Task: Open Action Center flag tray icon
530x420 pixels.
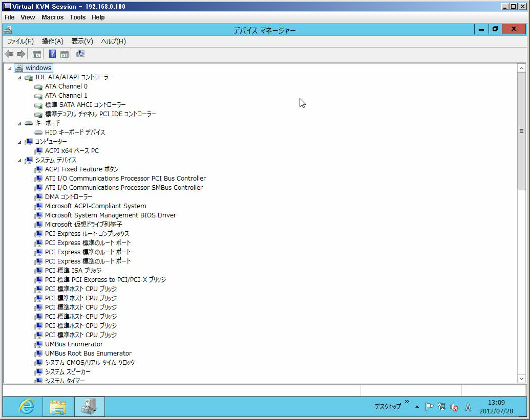Action: (429, 407)
